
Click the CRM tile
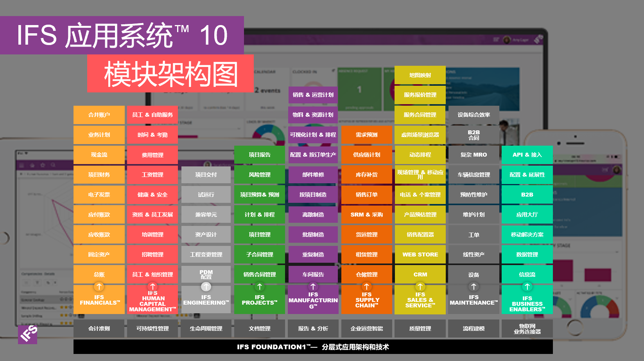point(420,274)
